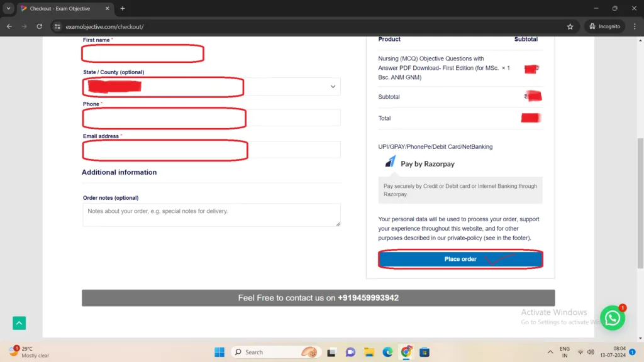Focus the Email address field
Image resolution: width=644 pixels, height=362 pixels.
pos(211,150)
